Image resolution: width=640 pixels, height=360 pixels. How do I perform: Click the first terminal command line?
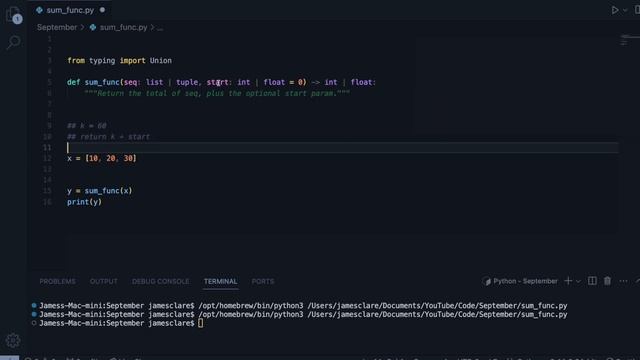(303, 306)
